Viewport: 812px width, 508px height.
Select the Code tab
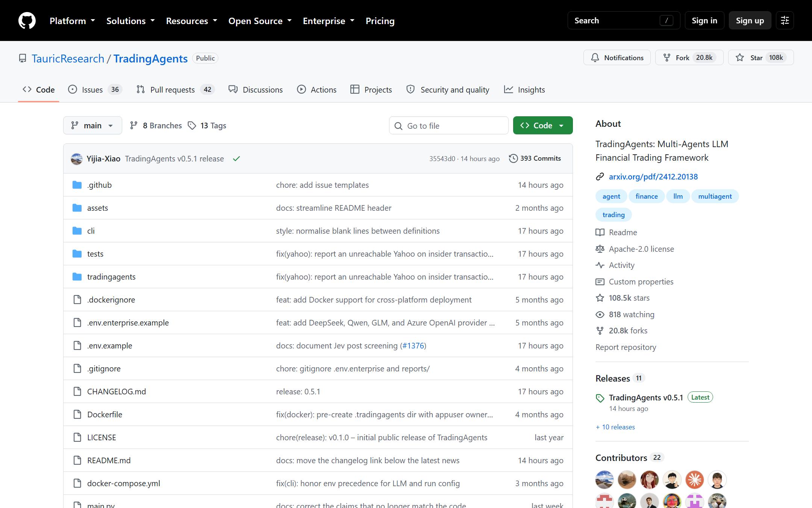39,90
